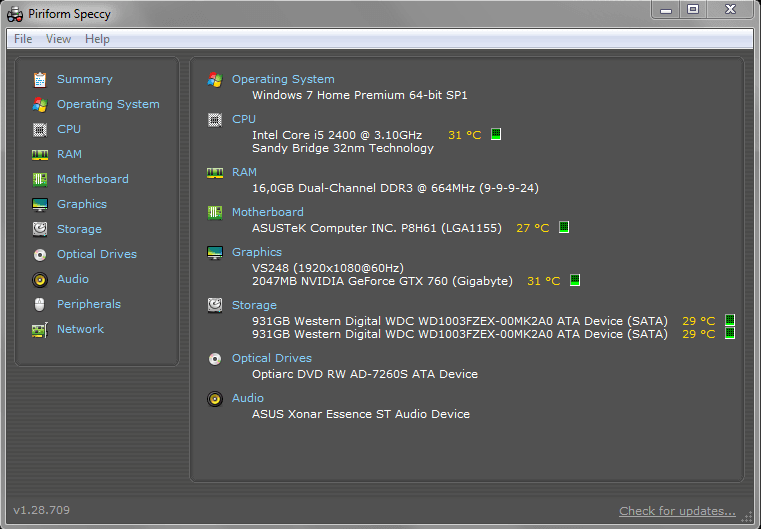Open the Help menu

pos(97,39)
